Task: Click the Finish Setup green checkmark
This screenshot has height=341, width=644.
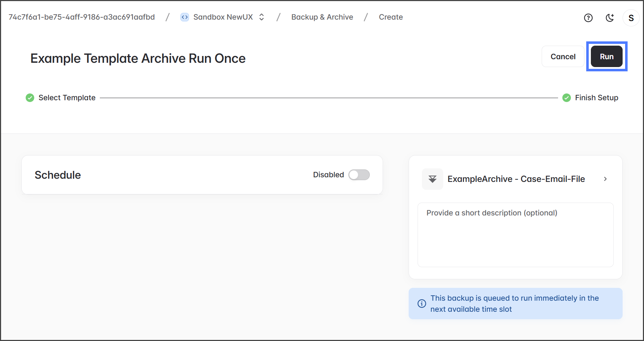Action: tap(566, 98)
